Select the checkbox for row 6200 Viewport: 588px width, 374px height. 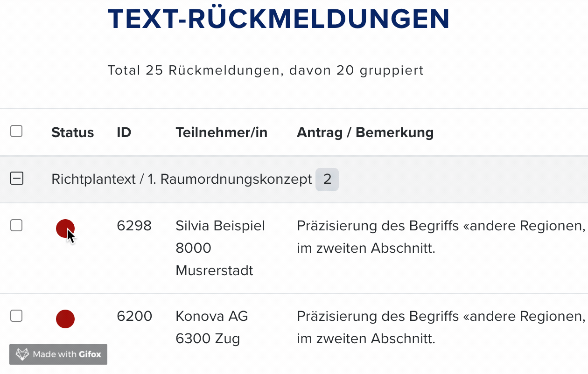16,316
